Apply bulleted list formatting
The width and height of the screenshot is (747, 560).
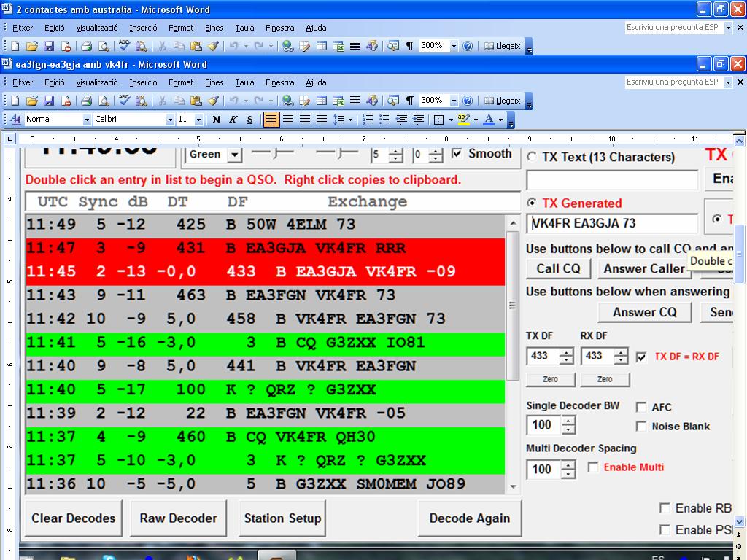tap(384, 120)
